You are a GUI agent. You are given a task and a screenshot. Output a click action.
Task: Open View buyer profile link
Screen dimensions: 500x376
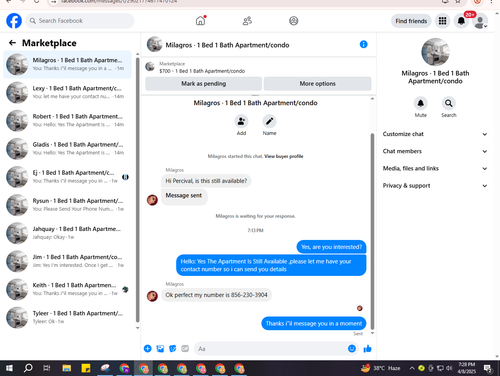click(x=284, y=156)
